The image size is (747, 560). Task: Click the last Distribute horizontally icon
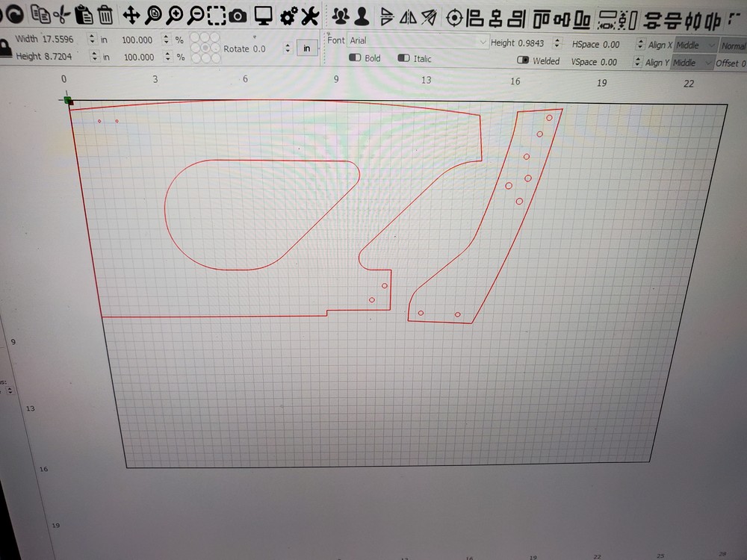click(712, 22)
